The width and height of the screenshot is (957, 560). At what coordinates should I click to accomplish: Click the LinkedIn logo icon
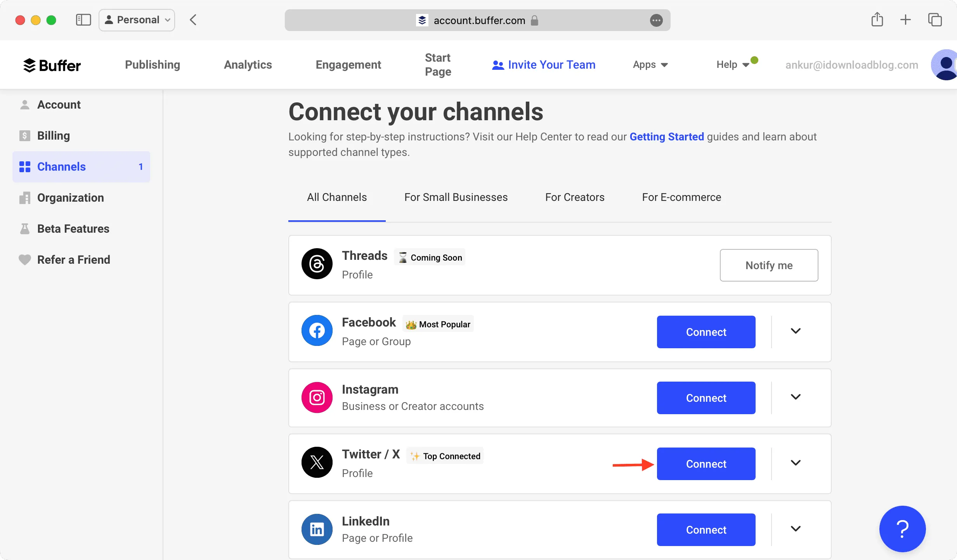point(317,529)
